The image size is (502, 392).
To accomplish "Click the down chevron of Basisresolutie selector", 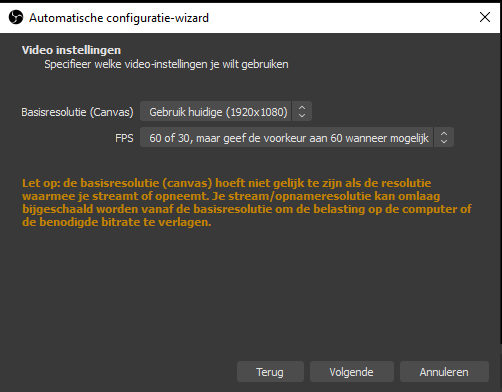I will [302, 115].
